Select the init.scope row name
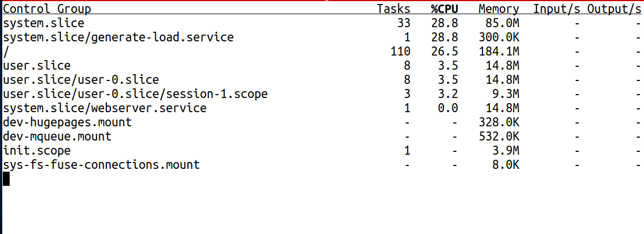The width and height of the screenshot is (644, 234). 37,151
